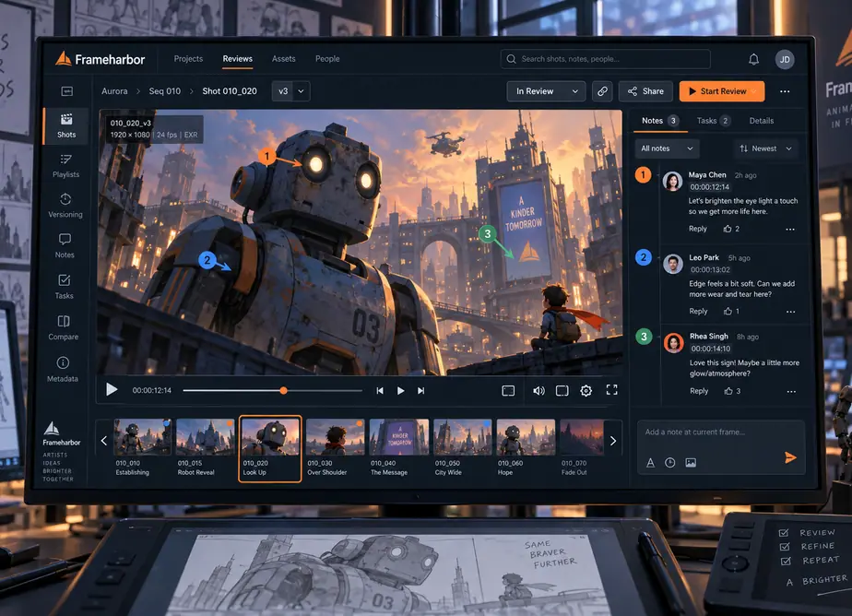
Task: Like Maya Chen's note thumbs-up
Action: [x=727, y=229]
